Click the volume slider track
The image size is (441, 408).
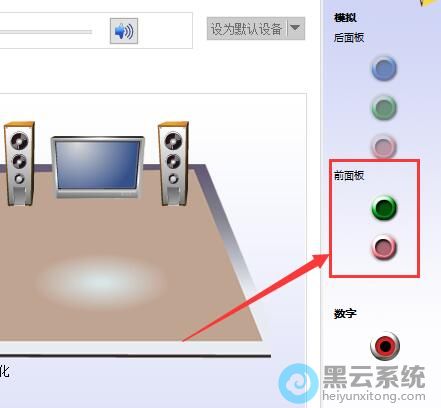(x=46, y=32)
